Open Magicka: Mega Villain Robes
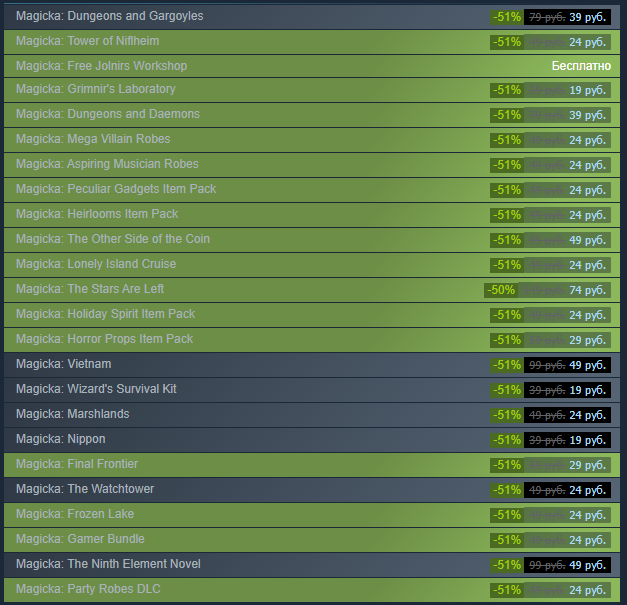The width and height of the screenshot is (627, 605). pyautogui.click(x=312, y=140)
